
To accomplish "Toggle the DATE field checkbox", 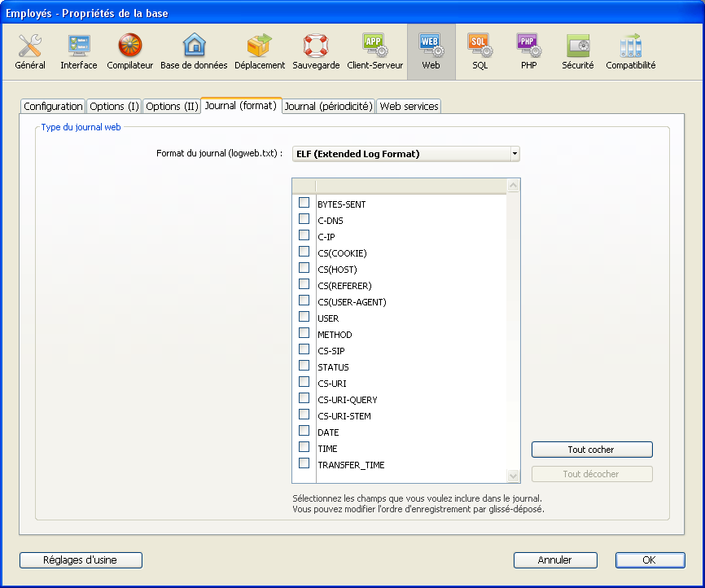I will click(x=304, y=431).
